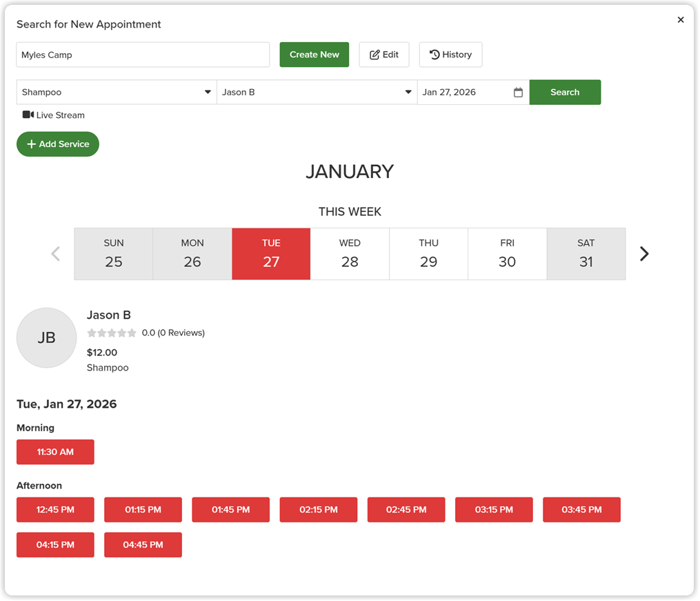Go to next week arrow
Image resolution: width=700 pixels, height=601 pixels.
click(x=643, y=254)
